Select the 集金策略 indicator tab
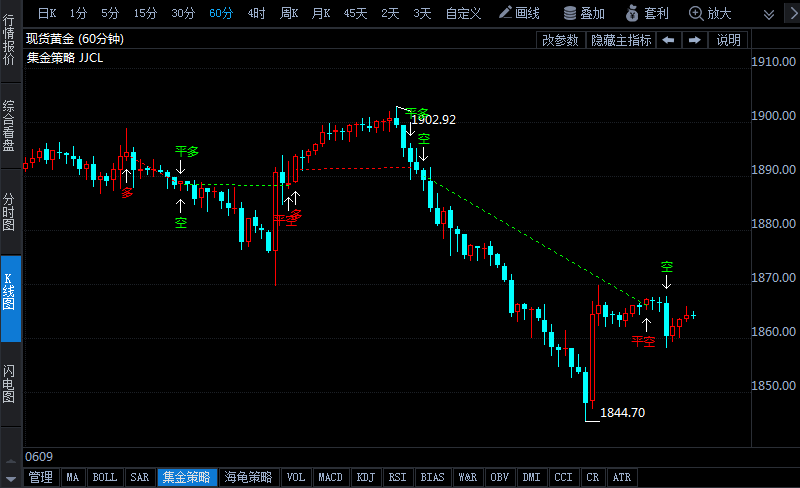This screenshot has height=488, width=800. (187, 477)
